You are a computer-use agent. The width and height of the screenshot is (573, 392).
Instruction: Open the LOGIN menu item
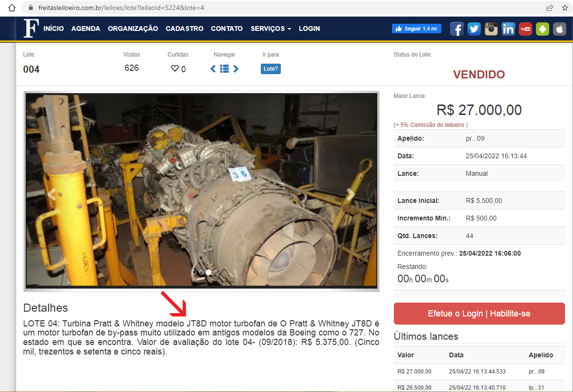[x=309, y=29]
